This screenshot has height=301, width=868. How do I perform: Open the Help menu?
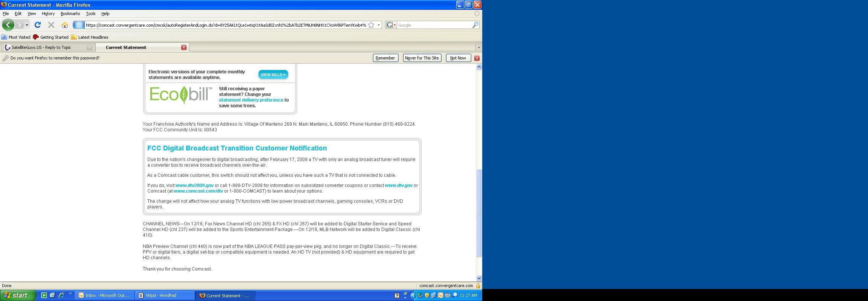pyautogui.click(x=105, y=14)
